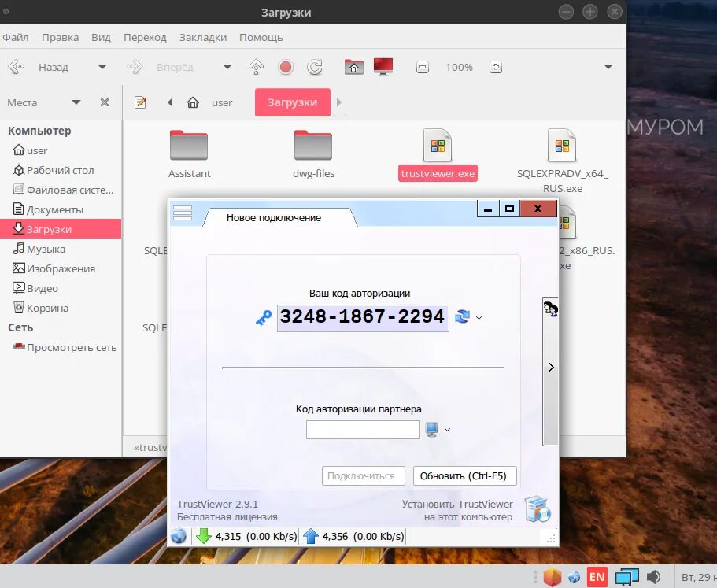This screenshot has width=717, height=588.
Task: Click the monitor icon beside partner code
Action: coord(431,429)
